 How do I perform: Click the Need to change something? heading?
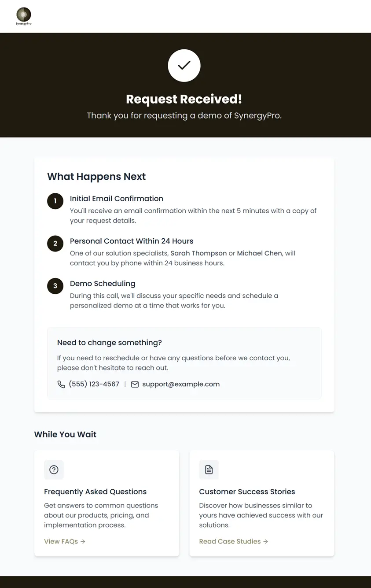[x=109, y=343]
